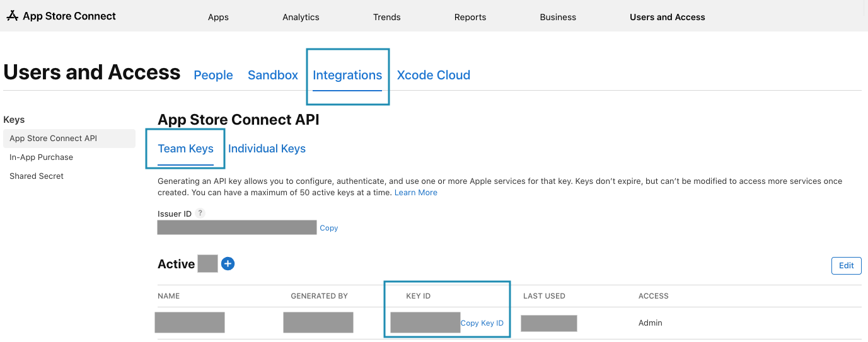Follow the Learn More link
The height and width of the screenshot is (342, 868).
[416, 193]
